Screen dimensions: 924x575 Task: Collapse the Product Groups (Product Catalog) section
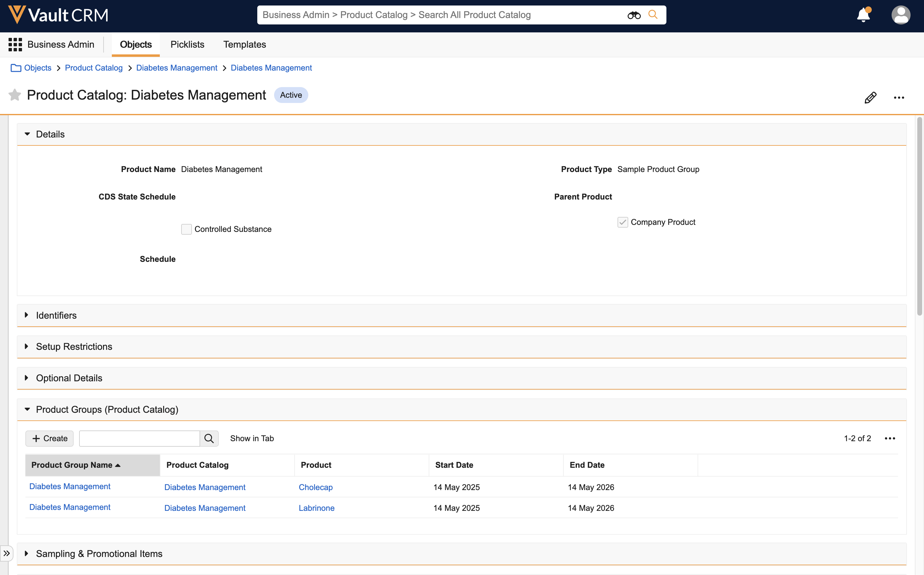click(28, 410)
